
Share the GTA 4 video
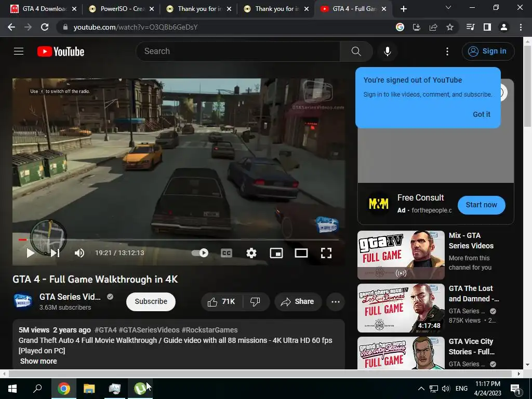298,301
